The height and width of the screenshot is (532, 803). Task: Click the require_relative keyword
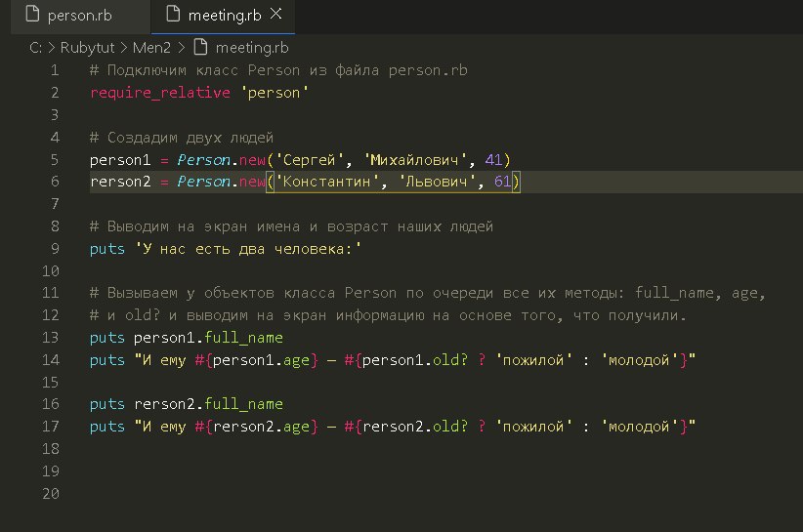(160, 93)
